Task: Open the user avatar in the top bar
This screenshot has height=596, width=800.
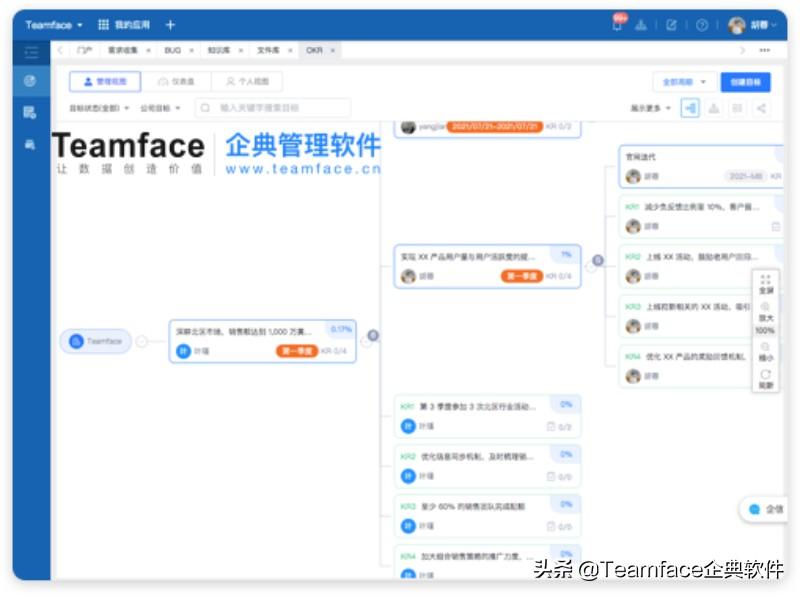Action: [x=737, y=24]
